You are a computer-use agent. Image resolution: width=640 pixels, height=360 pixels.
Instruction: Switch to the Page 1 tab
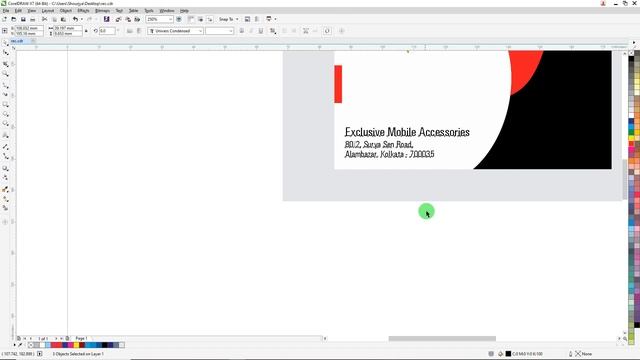81,338
